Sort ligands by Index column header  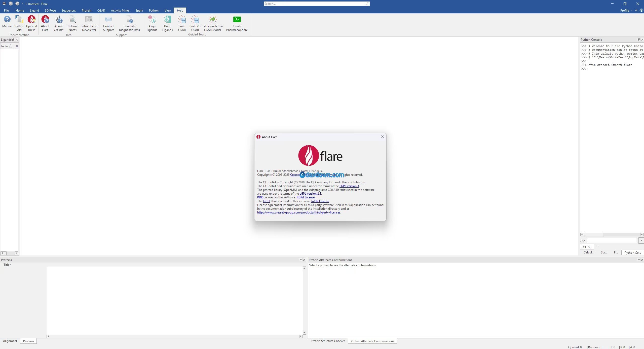(7, 46)
